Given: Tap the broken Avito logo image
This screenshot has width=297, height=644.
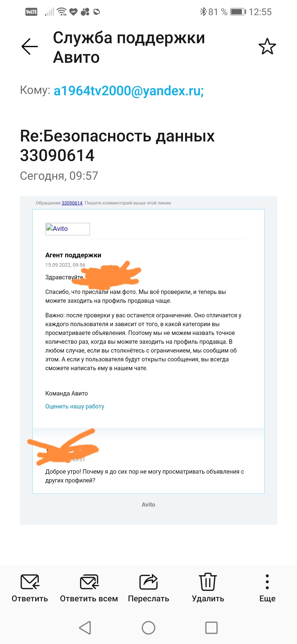Looking at the screenshot, I should tap(67, 229).
